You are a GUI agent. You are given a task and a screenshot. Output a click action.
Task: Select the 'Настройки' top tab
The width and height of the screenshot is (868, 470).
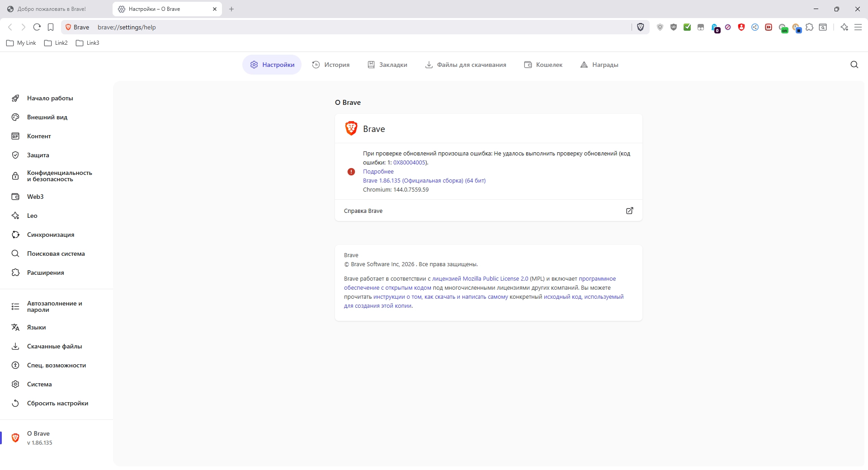pos(272,65)
